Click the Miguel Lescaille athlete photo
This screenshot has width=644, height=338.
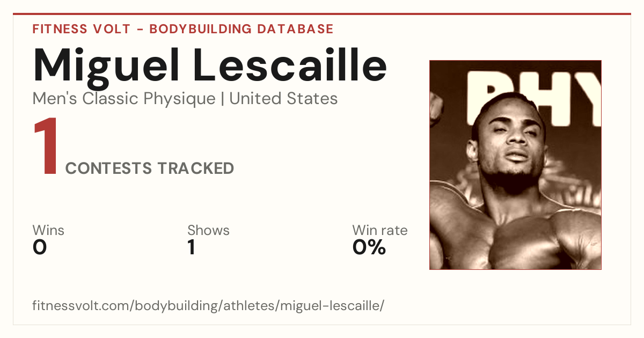[515, 165]
